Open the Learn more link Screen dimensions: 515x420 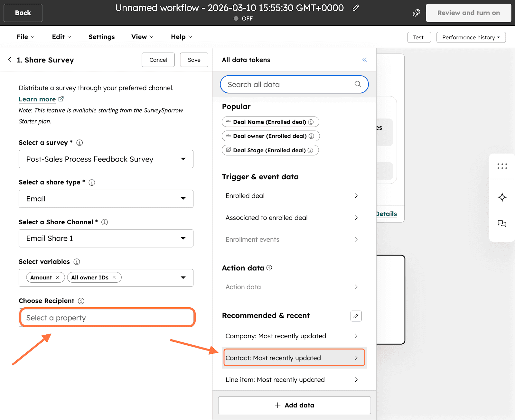click(x=37, y=99)
